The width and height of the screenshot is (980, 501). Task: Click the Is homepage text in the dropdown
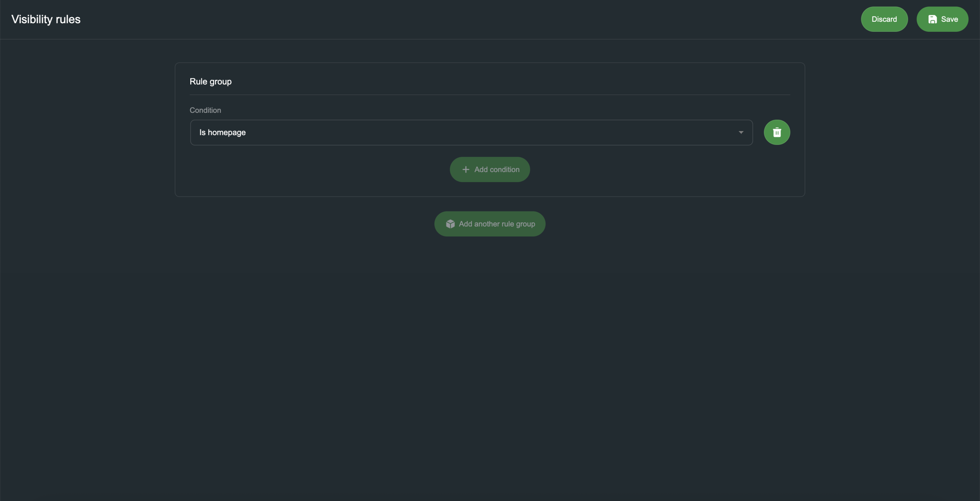click(222, 132)
